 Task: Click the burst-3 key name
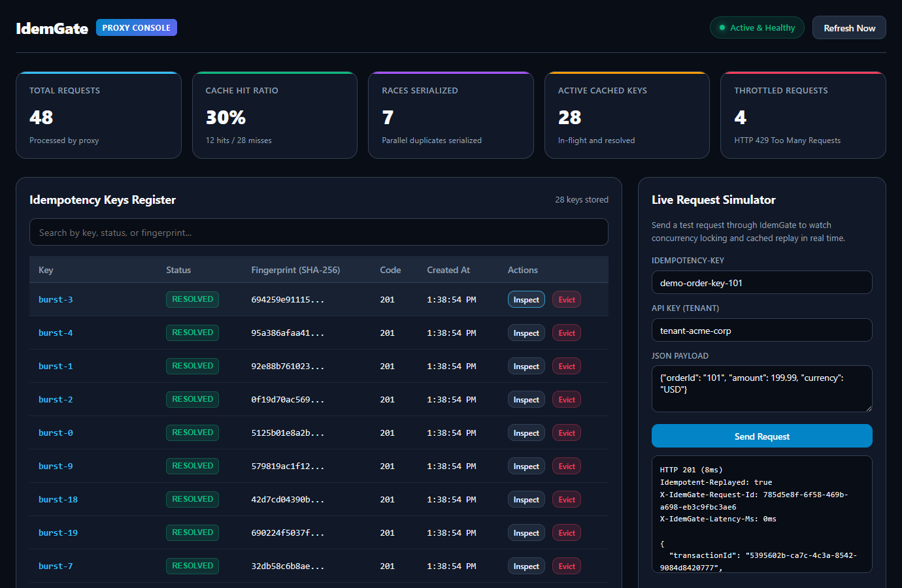[x=56, y=299]
